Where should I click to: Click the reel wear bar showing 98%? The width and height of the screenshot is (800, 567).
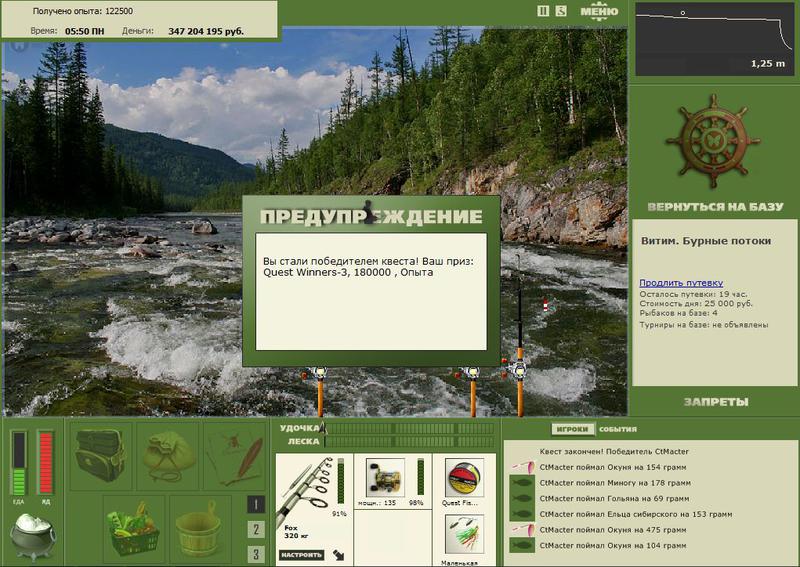421,477
